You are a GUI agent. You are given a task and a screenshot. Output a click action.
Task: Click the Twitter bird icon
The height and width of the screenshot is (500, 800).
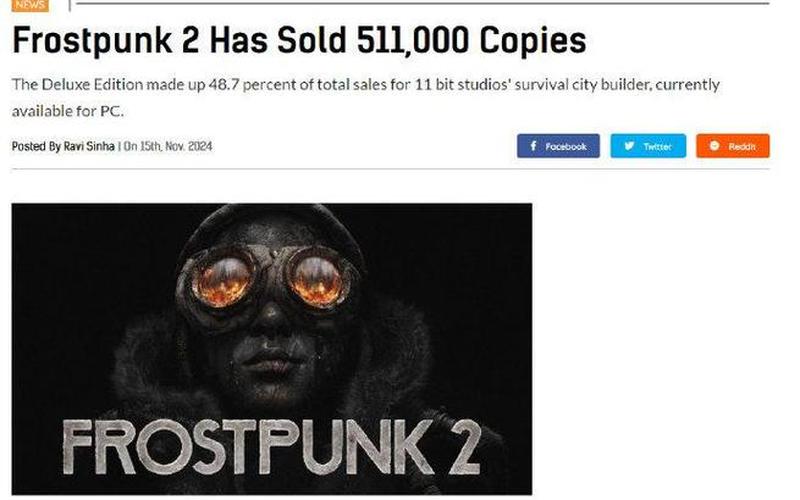629,146
